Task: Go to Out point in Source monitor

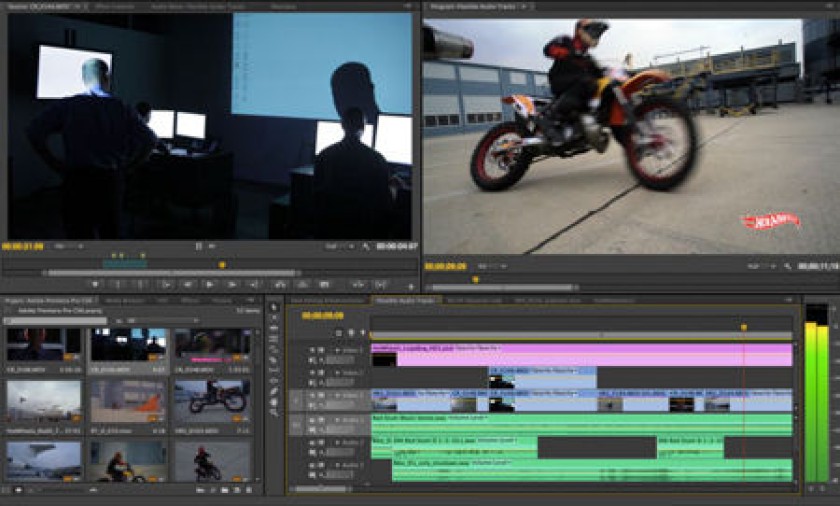Action: pyautogui.click(x=253, y=284)
